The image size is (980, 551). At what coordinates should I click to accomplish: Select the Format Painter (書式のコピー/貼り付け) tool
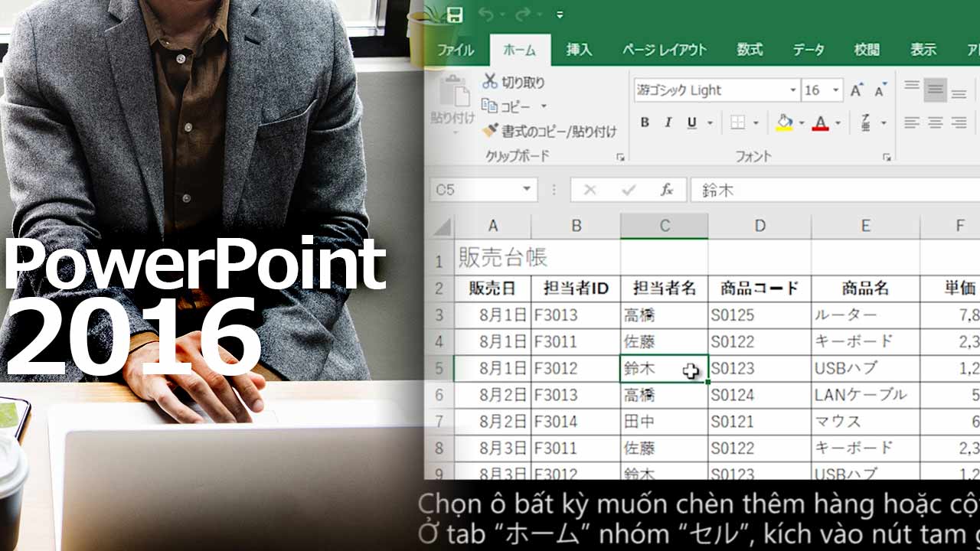[x=549, y=132]
